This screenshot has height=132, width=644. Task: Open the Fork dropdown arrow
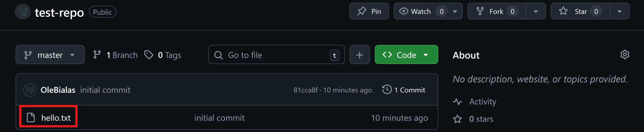[x=536, y=11]
